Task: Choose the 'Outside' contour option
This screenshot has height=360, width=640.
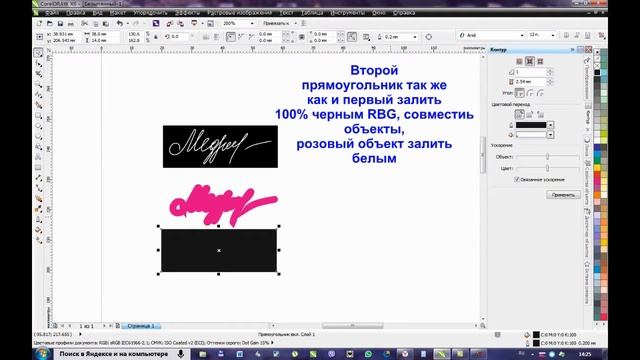Action: point(540,61)
